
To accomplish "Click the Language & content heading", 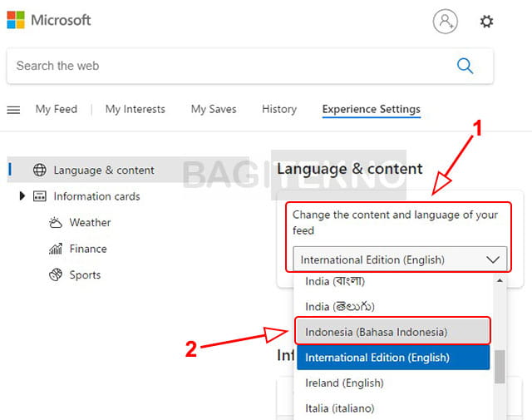I will click(350, 169).
